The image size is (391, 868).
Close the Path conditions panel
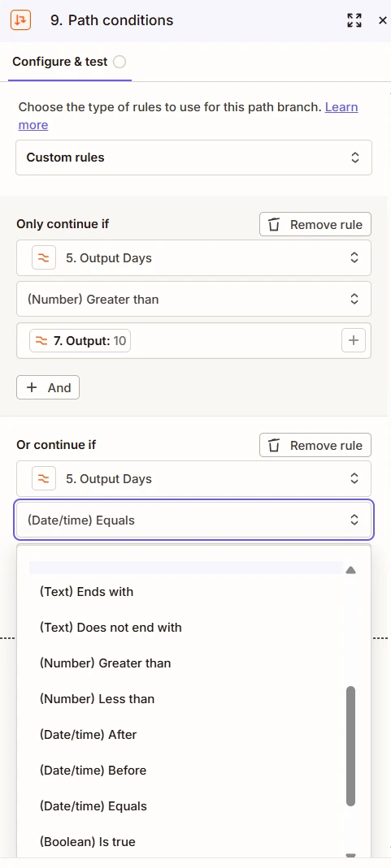click(382, 20)
